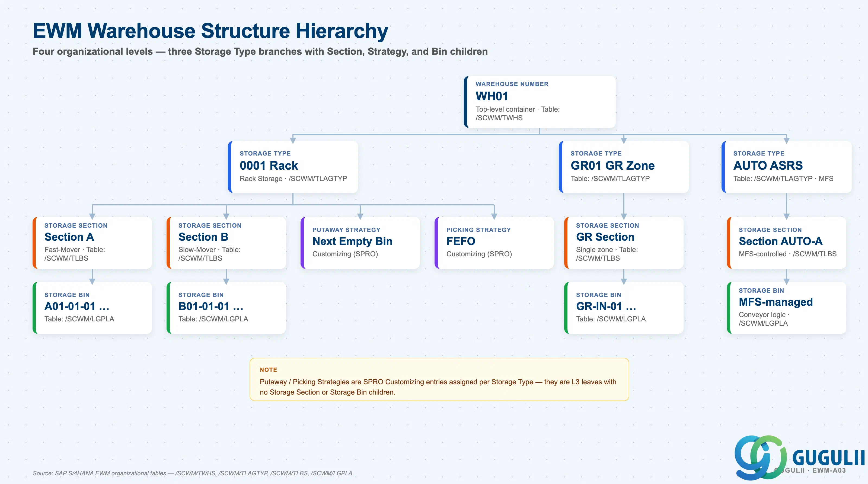Click 'Single zone · Table:' description text

(607, 250)
